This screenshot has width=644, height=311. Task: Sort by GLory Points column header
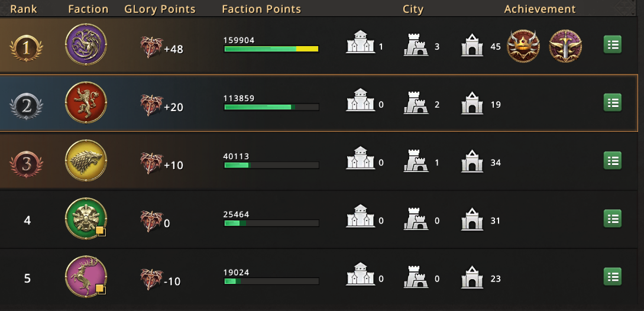pos(160,9)
